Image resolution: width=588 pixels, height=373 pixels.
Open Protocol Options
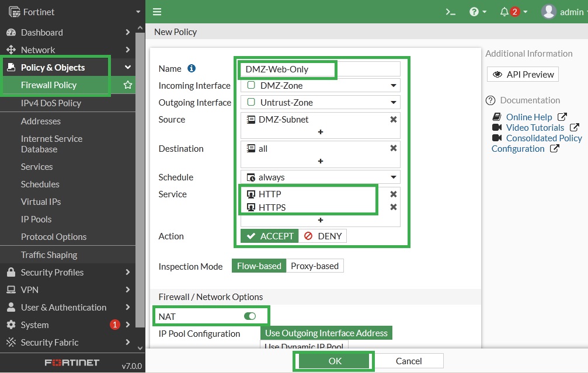point(54,237)
